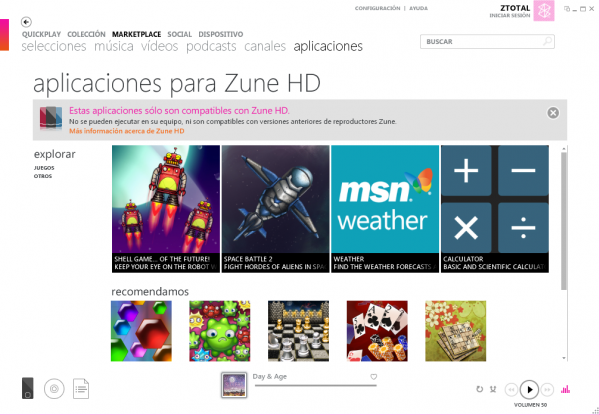Screen dimensions: 600x415
Task: Click the search magnifier icon
Action: pos(548,41)
